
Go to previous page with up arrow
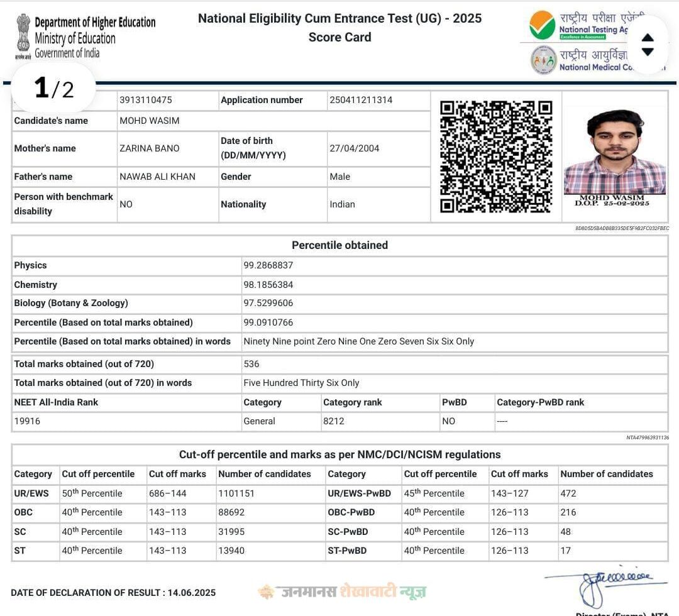point(648,38)
